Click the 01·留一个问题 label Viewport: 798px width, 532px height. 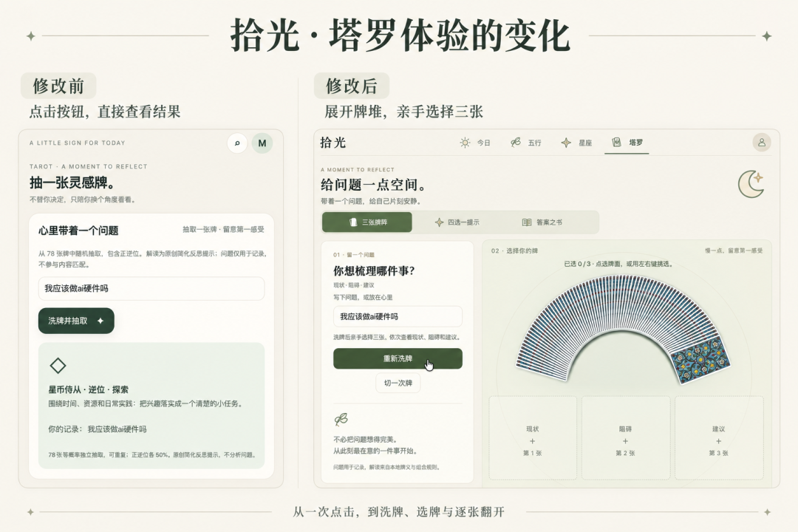[354, 254]
